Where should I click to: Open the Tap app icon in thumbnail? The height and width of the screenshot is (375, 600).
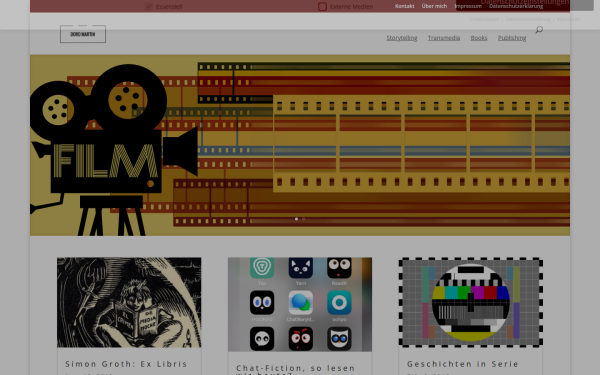pos(262,267)
